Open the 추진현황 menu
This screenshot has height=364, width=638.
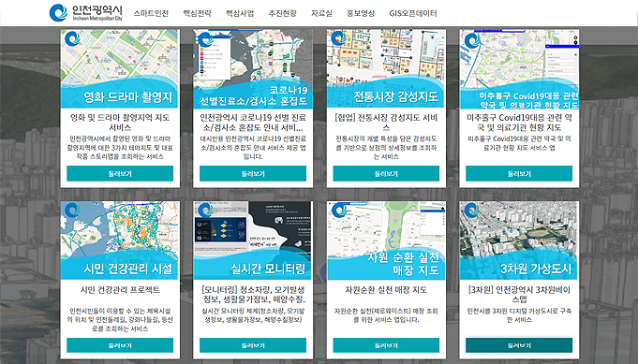[282, 13]
